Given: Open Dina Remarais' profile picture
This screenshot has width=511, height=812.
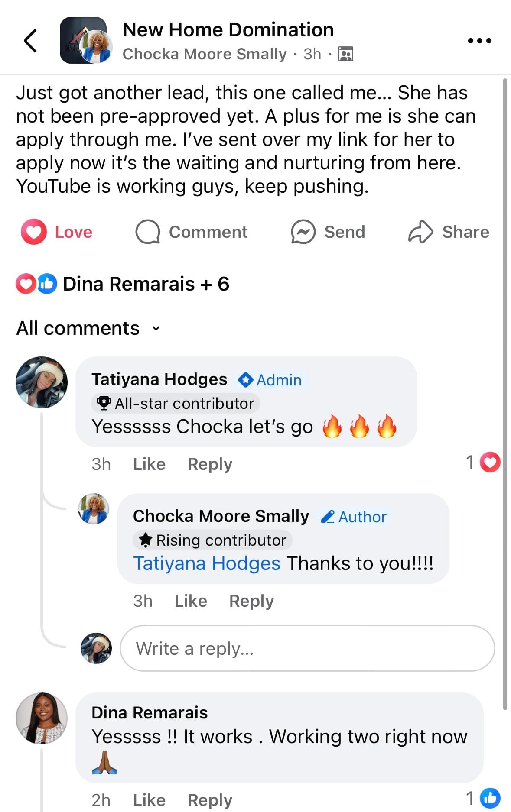Looking at the screenshot, I should click(42, 718).
